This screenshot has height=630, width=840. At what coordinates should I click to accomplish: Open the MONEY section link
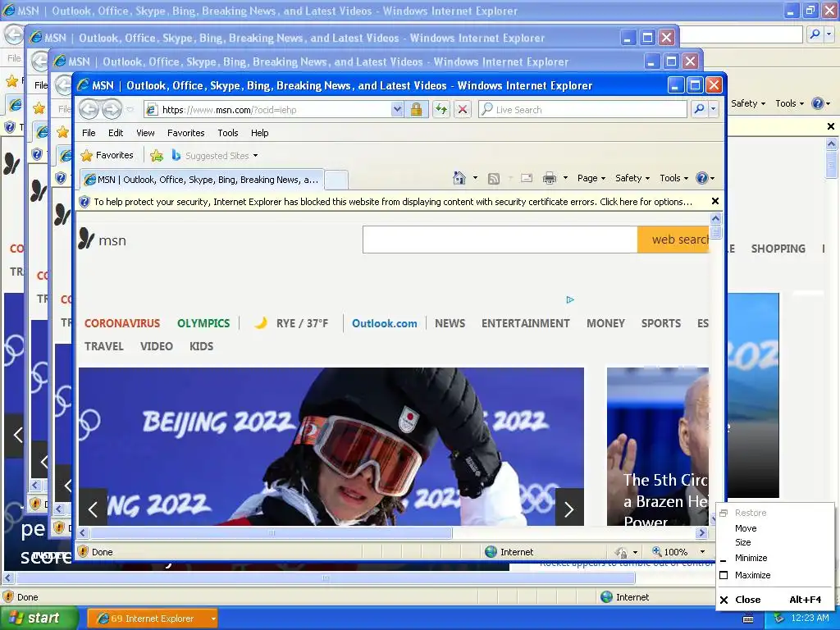(605, 323)
